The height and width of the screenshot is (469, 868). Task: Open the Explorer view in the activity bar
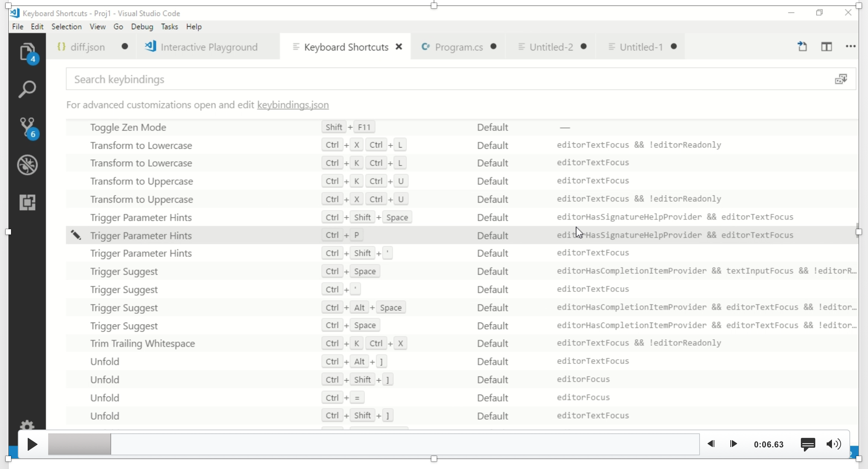[28, 52]
